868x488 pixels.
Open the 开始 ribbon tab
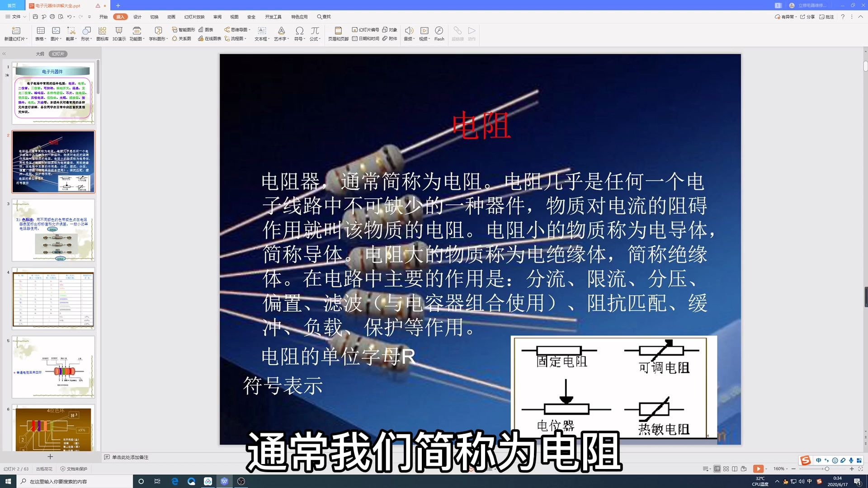(104, 17)
